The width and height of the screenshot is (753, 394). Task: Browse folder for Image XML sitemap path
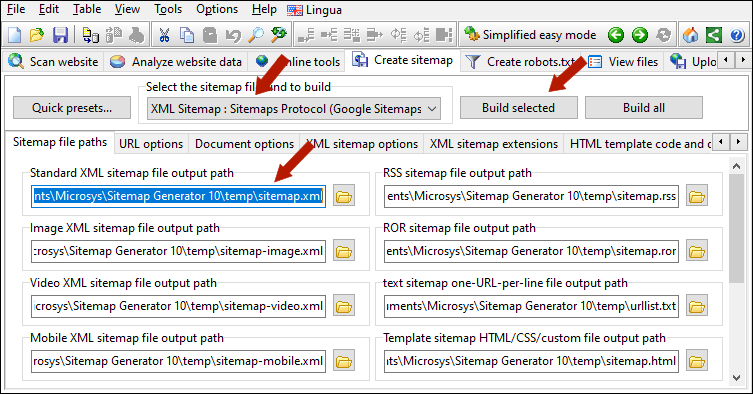tap(344, 251)
